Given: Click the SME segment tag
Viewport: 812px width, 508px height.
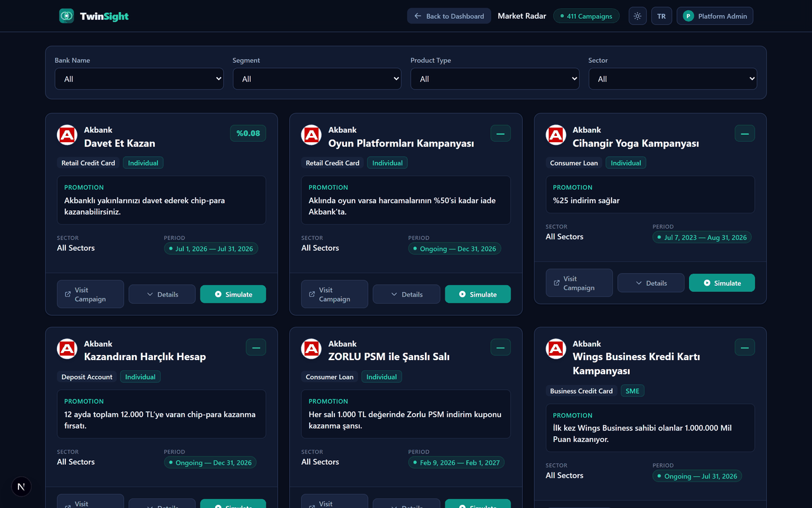Looking at the screenshot, I should click(x=632, y=391).
